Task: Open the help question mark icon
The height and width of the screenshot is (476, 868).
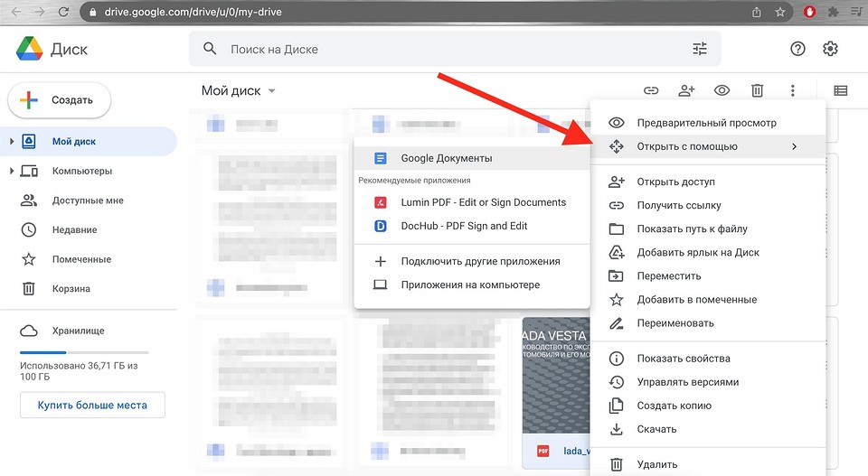Action: coord(797,50)
